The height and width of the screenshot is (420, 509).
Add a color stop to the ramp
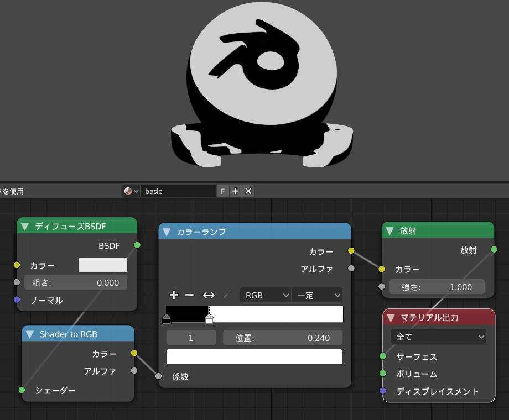coord(174,295)
